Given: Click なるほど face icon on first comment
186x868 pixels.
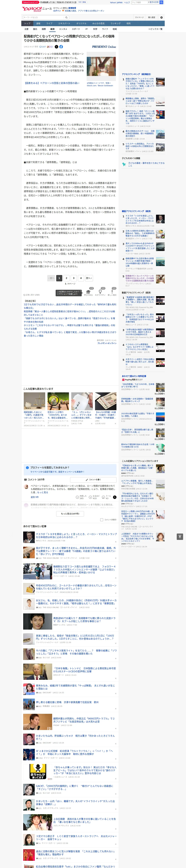Looking at the screenshot, I should [91, 497].
